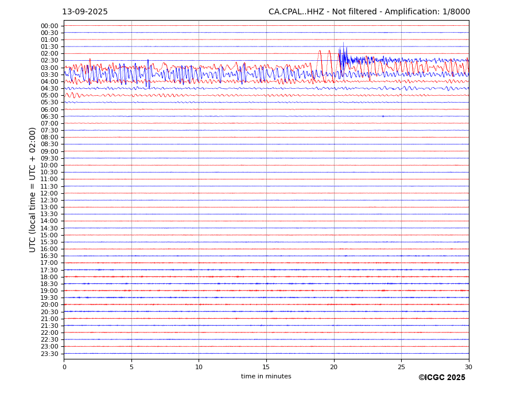Click the 01:30 time row label
Screen dimensions: 532x399
49,47
